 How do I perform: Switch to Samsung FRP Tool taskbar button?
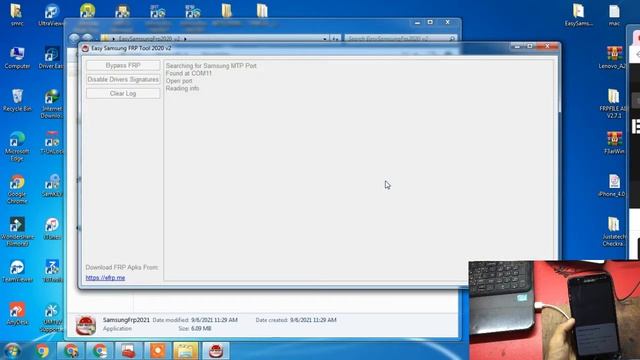pos(216,351)
